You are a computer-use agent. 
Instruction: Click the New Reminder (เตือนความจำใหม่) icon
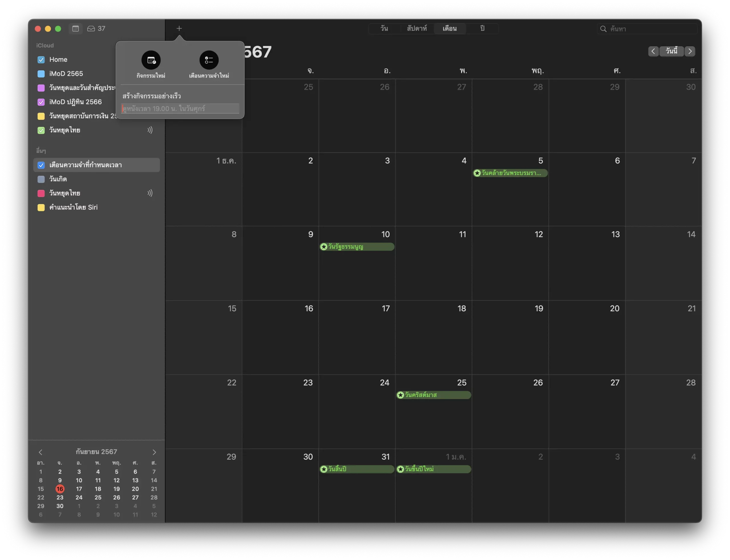click(209, 60)
